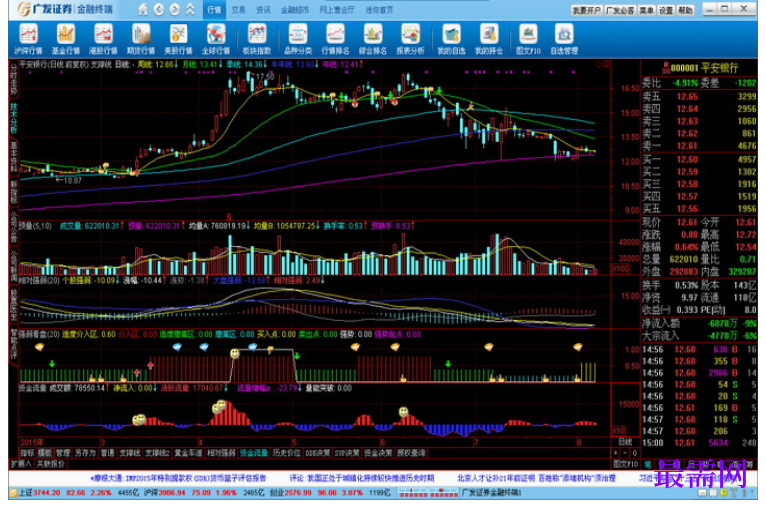Screen dimensions: 766x505
Task: Open 期货行情 futures quotes icon
Action: (x=141, y=39)
